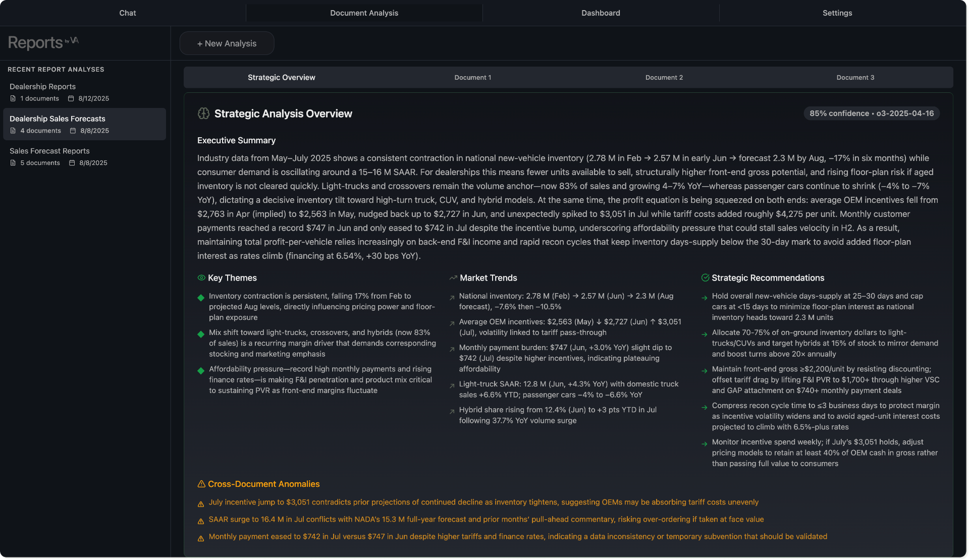
Task: Select the Document 3 tab
Action: (x=855, y=77)
